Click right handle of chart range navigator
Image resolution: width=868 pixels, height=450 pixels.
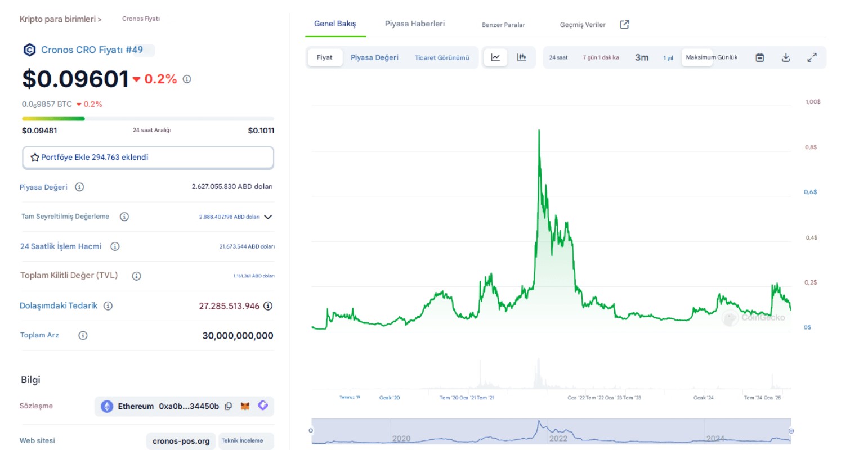click(791, 431)
